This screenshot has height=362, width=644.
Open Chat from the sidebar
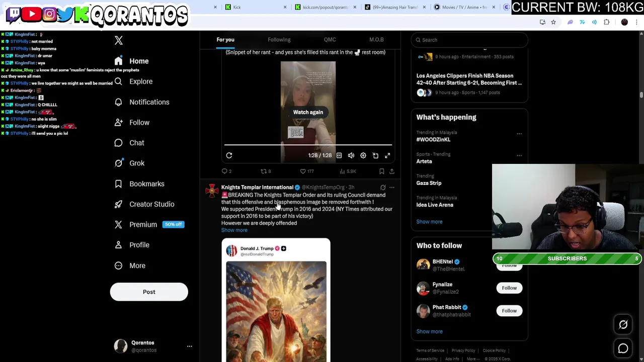click(129, 143)
